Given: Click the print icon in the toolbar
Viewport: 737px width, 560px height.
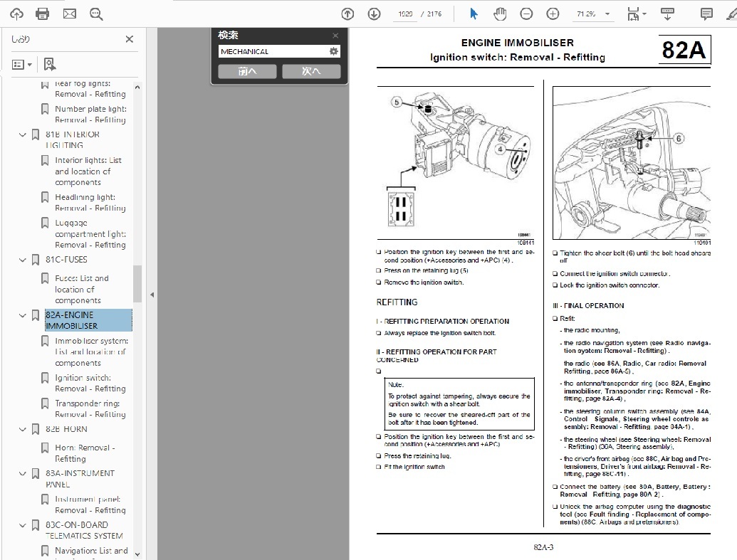Looking at the screenshot, I should click(x=43, y=14).
